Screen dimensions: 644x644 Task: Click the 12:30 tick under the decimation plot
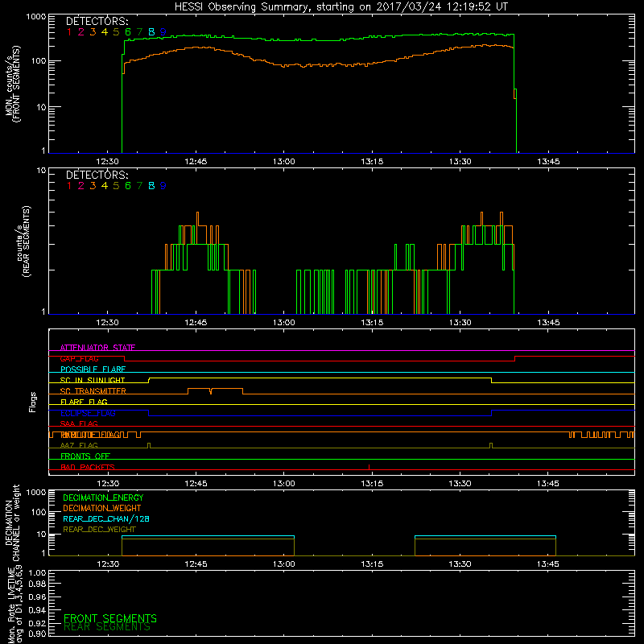click(108, 564)
